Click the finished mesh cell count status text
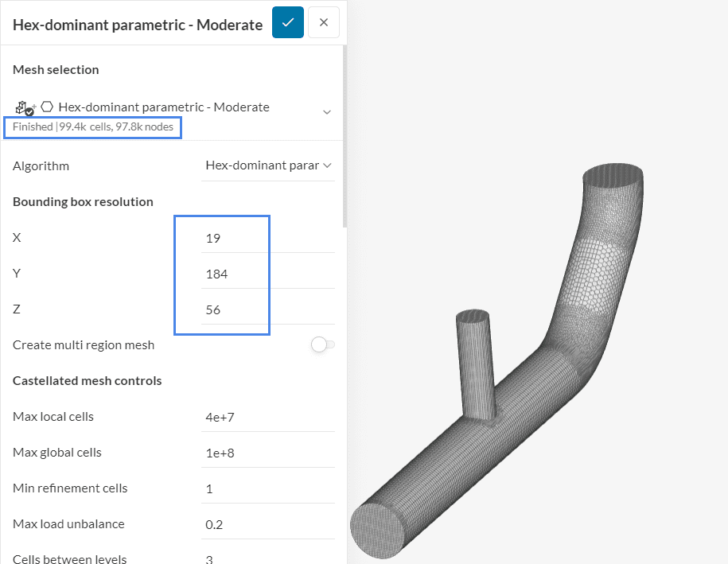 (x=94, y=126)
